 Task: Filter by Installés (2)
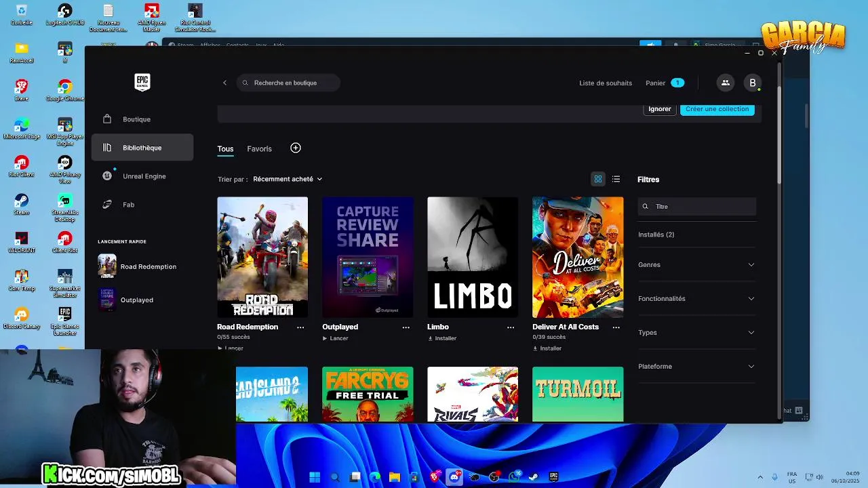pos(656,235)
